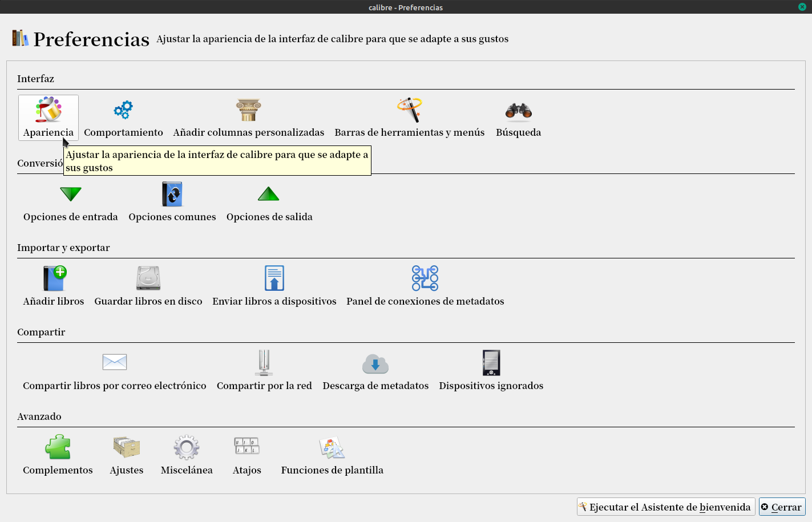Click Barras de herramientas y menús label
This screenshot has width=812, height=522.
410,132
